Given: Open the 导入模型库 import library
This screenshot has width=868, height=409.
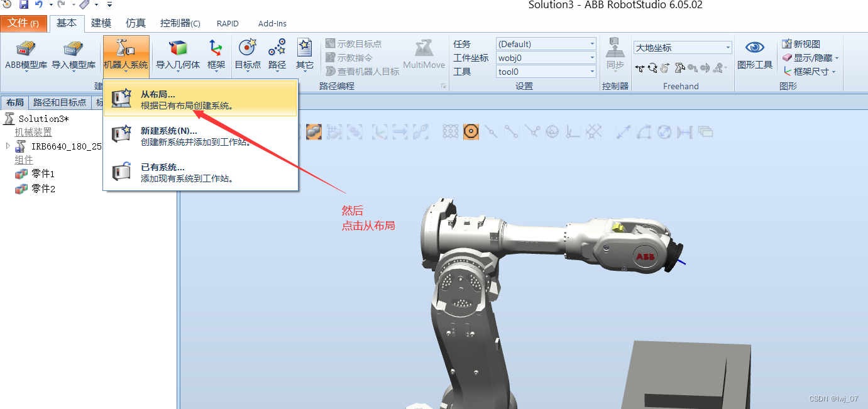Looking at the screenshot, I should tap(74, 55).
